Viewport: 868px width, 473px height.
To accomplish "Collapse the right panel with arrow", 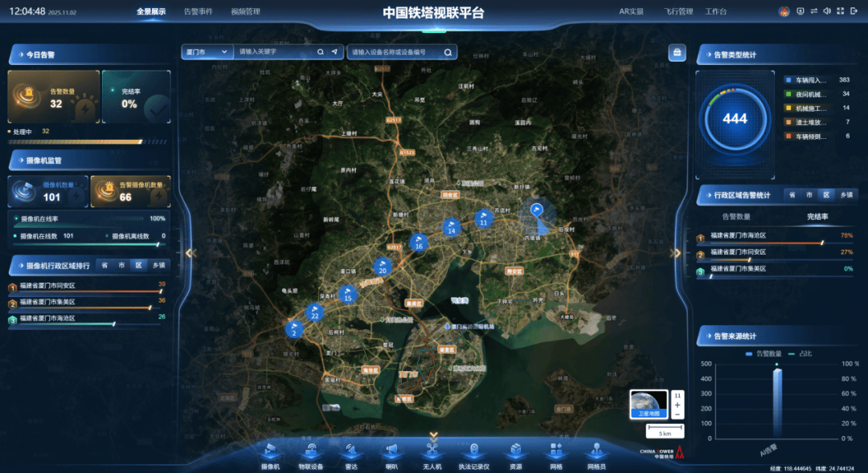I will click(x=676, y=253).
